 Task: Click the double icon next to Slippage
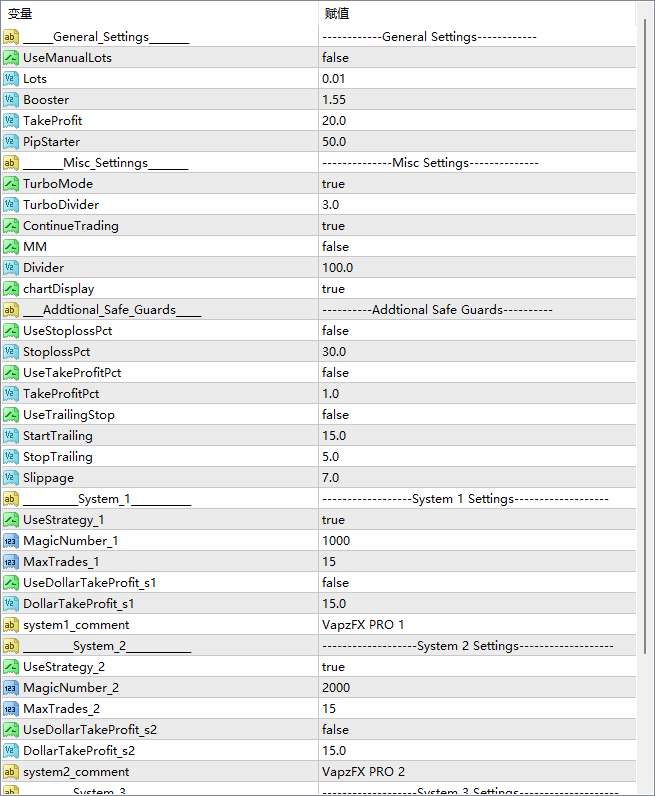(11, 478)
